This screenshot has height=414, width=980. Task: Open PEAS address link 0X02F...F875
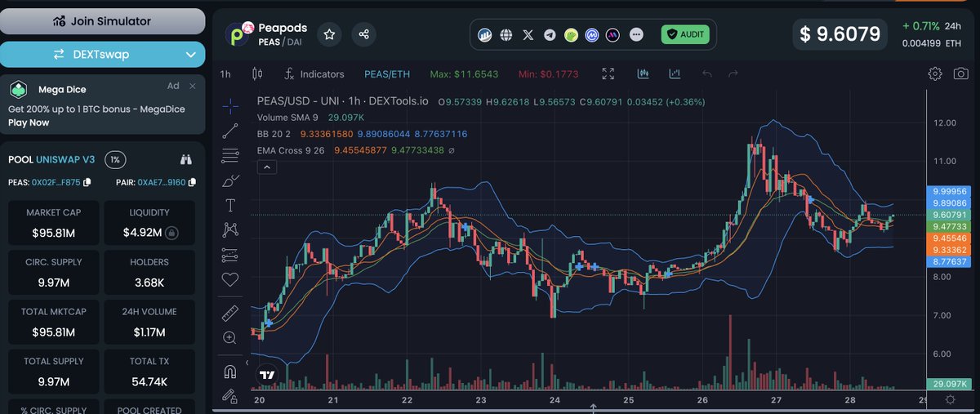pos(56,181)
